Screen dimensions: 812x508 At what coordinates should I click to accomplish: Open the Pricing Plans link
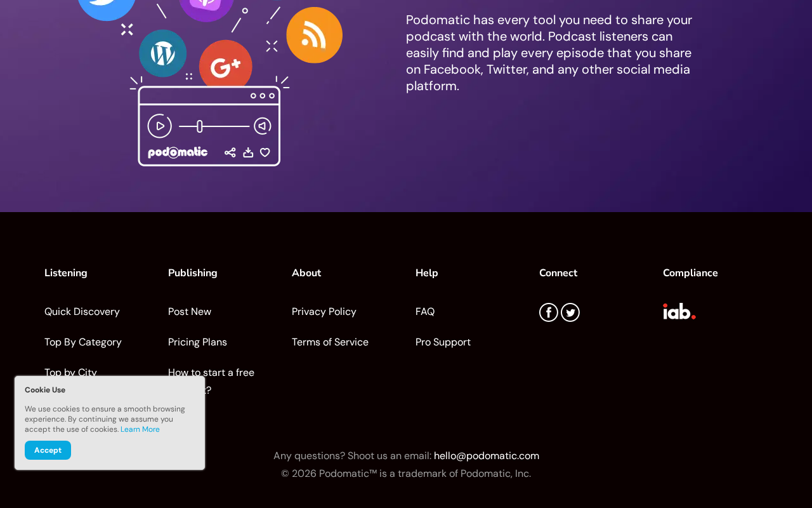pos(197,342)
